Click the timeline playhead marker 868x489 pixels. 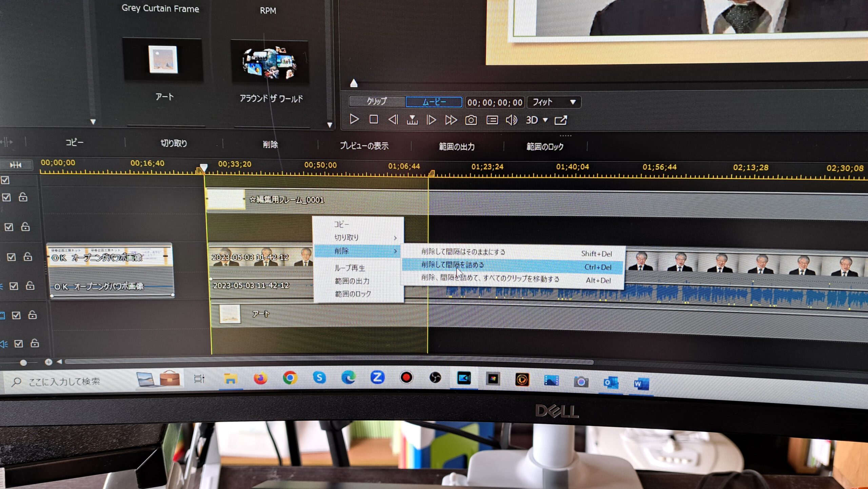click(203, 168)
